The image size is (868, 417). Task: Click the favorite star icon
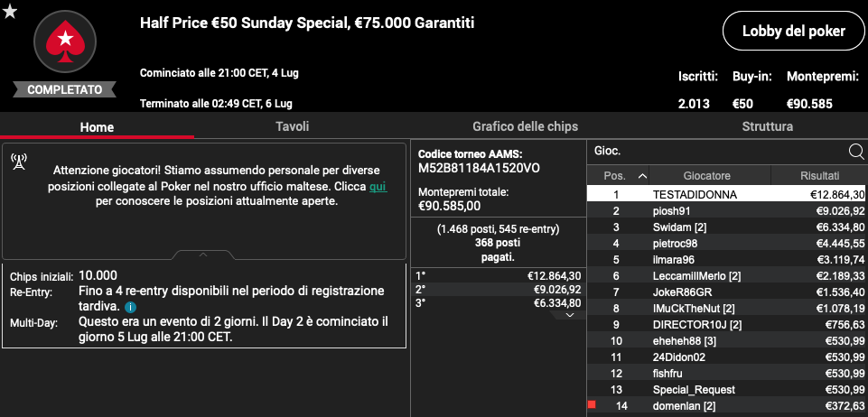[10, 12]
